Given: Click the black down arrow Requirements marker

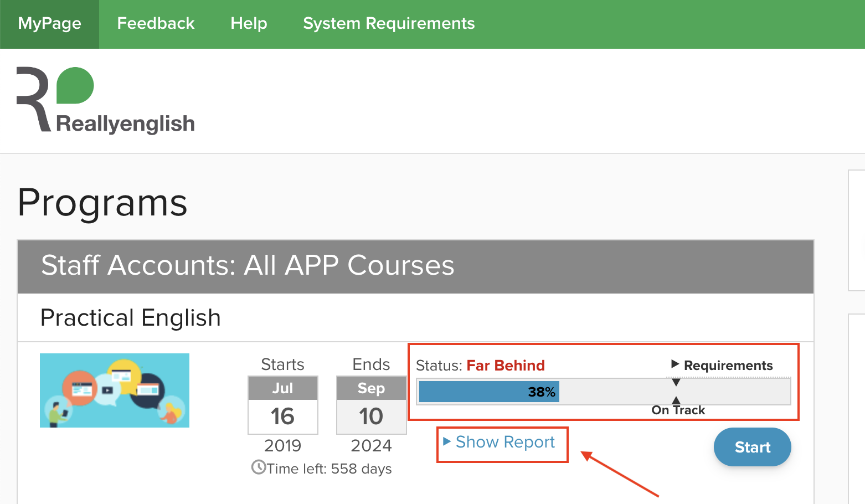Looking at the screenshot, I should click(676, 382).
